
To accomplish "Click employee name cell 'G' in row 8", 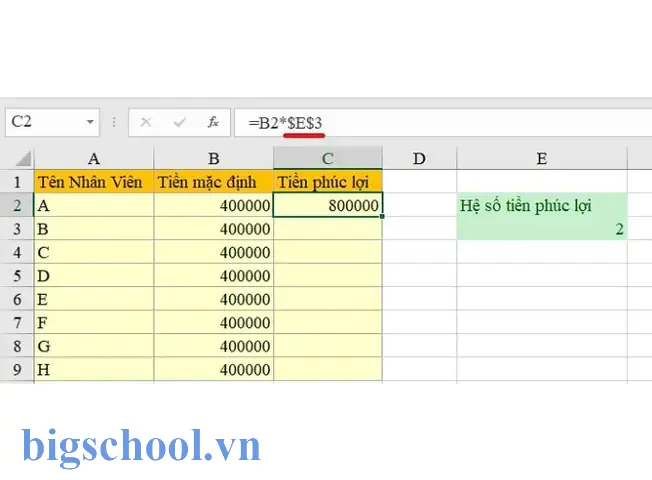I will pos(94,346).
